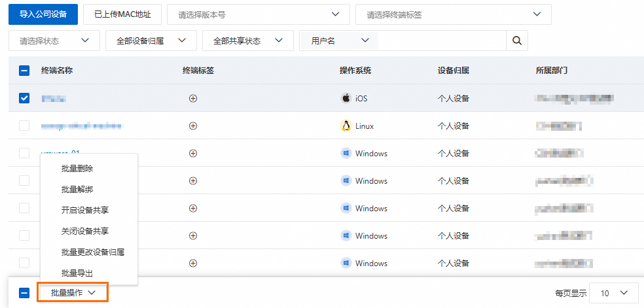Image resolution: width=644 pixels, height=308 pixels.
Task: Click the 操作系统 column header
Action: pyautogui.click(x=355, y=71)
